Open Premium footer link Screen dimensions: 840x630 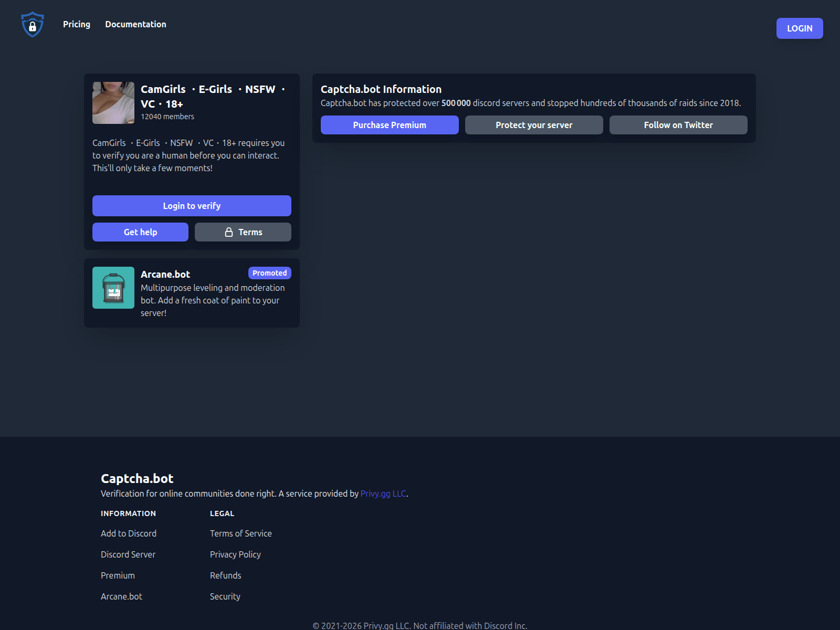pyautogui.click(x=118, y=575)
